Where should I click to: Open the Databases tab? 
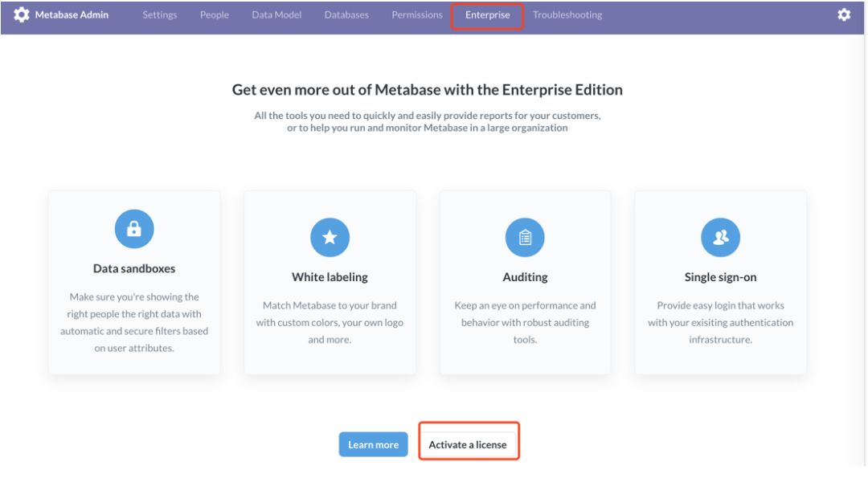(x=346, y=15)
